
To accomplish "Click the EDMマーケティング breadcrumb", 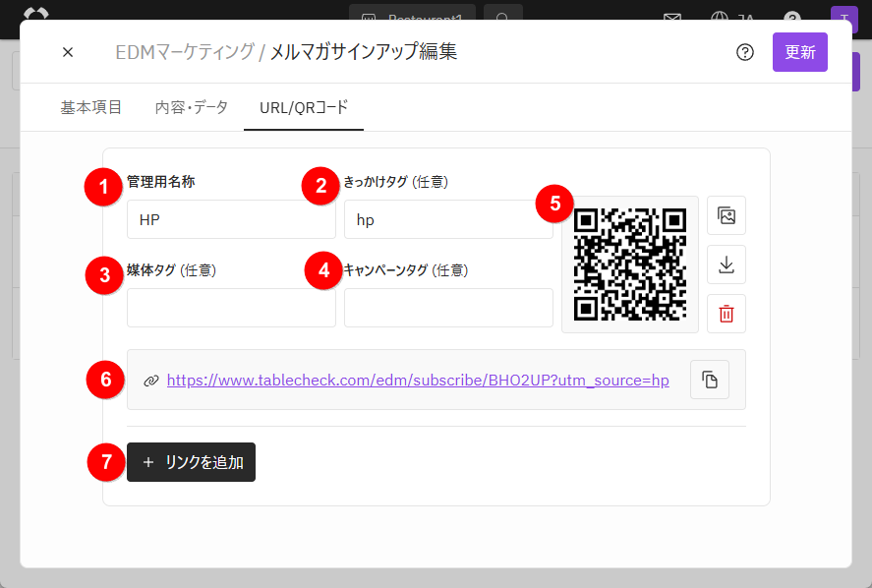I will [185, 52].
